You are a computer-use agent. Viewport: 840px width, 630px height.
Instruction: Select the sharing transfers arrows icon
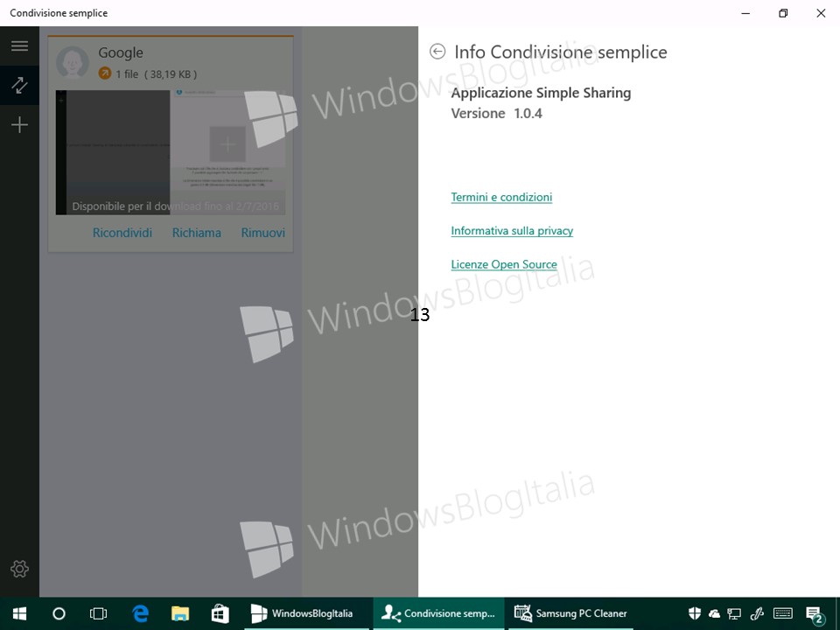click(19, 85)
